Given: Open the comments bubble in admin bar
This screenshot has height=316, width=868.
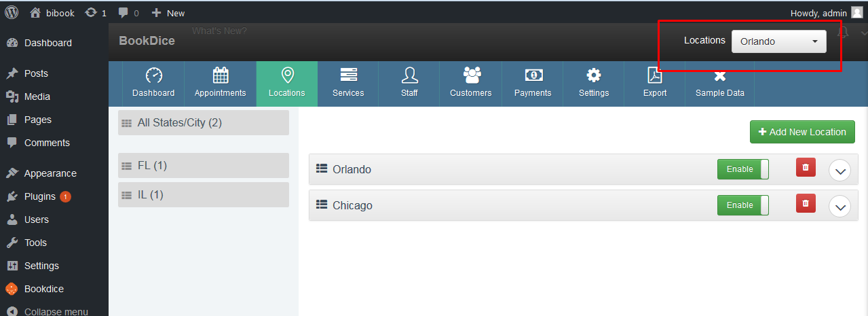Looking at the screenshot, I should pos(128,13).
